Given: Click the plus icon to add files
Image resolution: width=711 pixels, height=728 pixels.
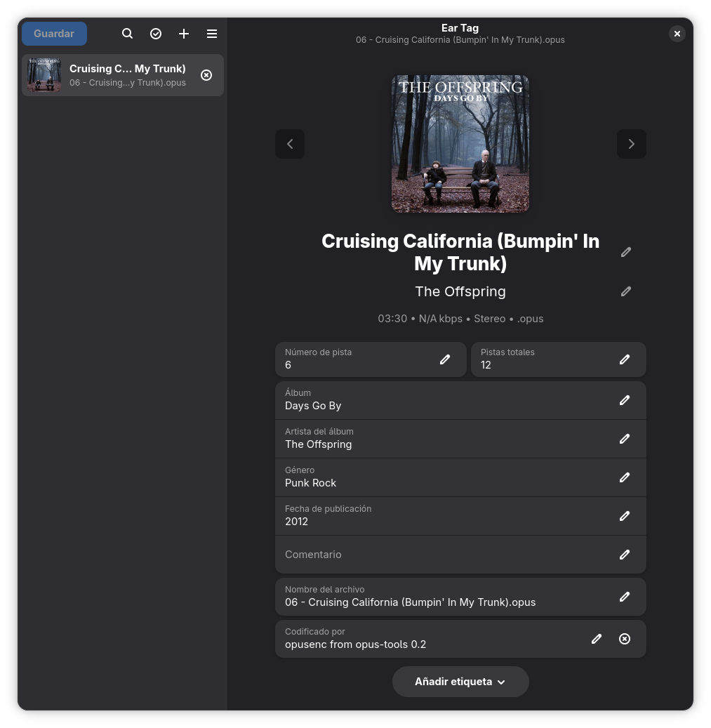Looking at the screenshot, I should 184,34.
